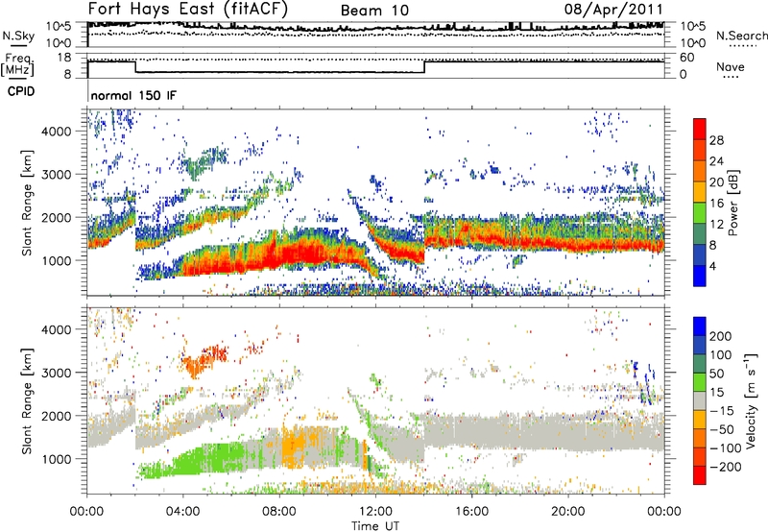
Task: Click the 'Nave' legend label
Action: click(x=731, y=66)
